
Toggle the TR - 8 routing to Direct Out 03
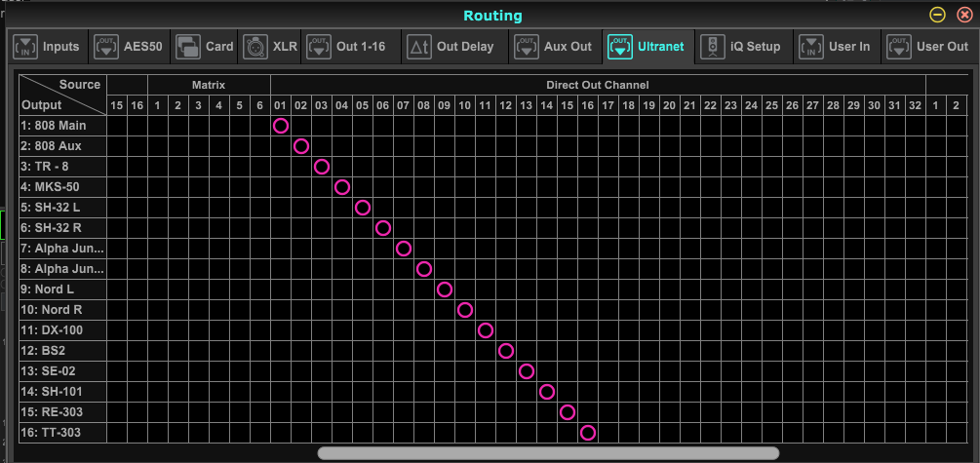321,167
